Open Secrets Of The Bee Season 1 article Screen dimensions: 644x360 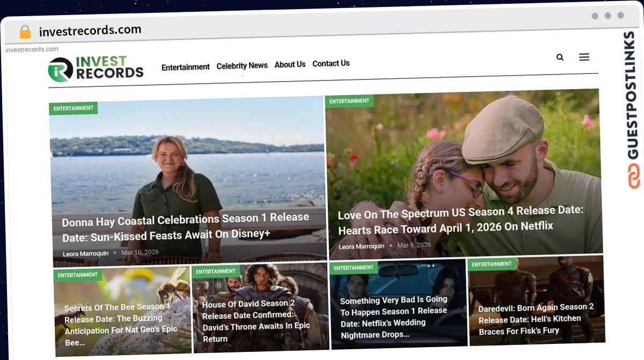121,325
